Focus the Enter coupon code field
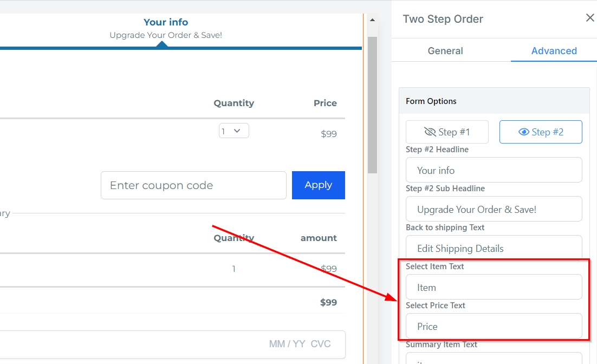This screenshot has width=597, height=364. coord(193,185)
